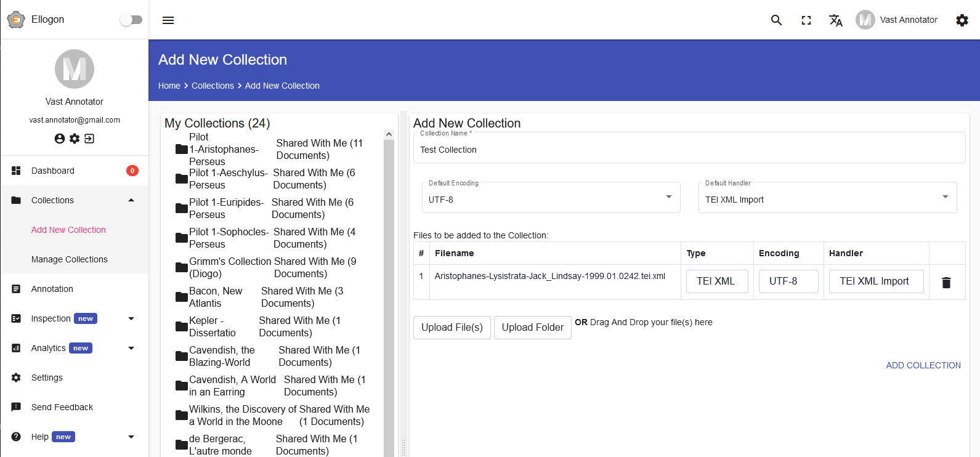Viewport: 980px width, 457px height.
Task: Click the logout icon under user email
Action: click(89, 139)
